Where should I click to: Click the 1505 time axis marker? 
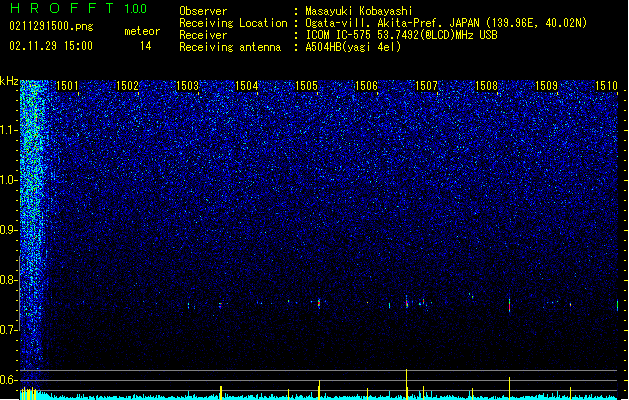(306, 85)
